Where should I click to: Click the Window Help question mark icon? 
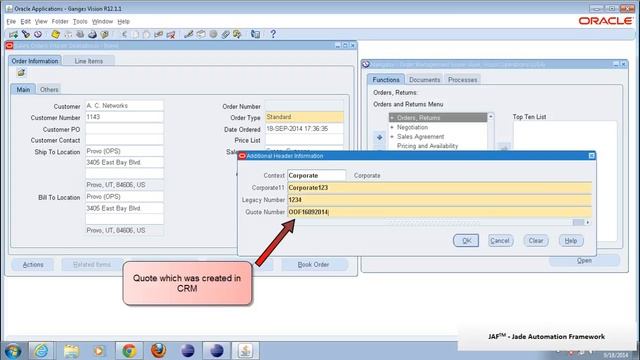click(x=273, y=34)
